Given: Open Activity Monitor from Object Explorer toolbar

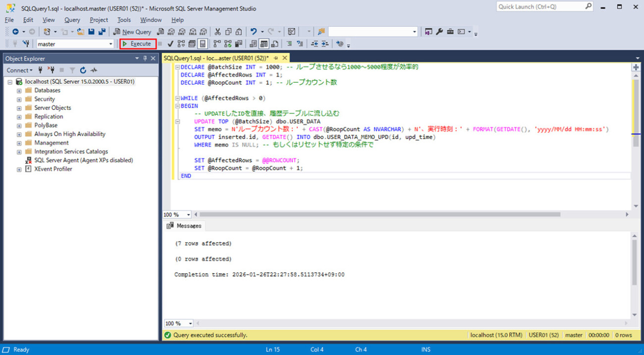Looking at the screenshot, I should click(94, 70).
